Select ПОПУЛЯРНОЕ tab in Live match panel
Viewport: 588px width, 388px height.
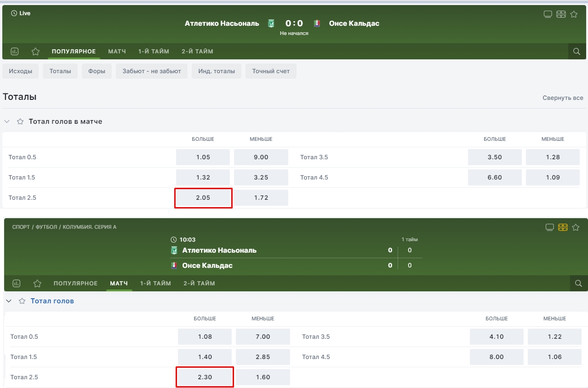pos(74,51)
